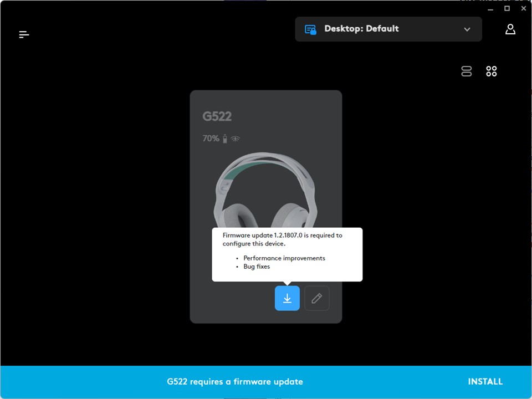
Task: Click the 'G522 requires a firmware update' message
Action: point(235,382)
